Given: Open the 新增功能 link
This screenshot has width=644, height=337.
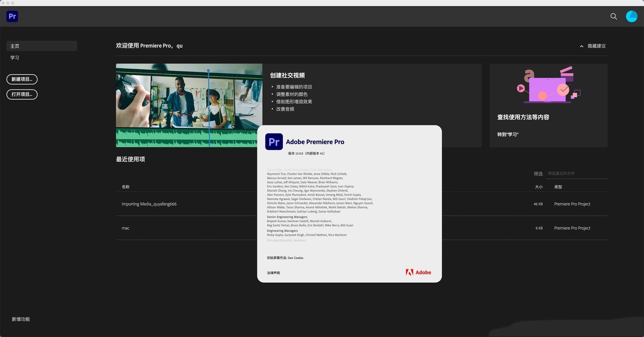Looking at the screenshot, I should (21, 319).
